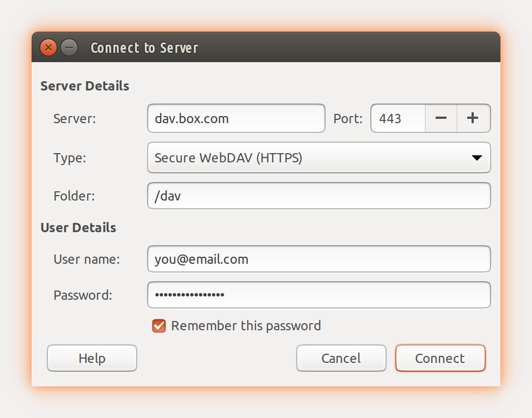Click the 'Folder:' label
The width and height of the screenshot is (532, 418).
click(x=74, y=196)
